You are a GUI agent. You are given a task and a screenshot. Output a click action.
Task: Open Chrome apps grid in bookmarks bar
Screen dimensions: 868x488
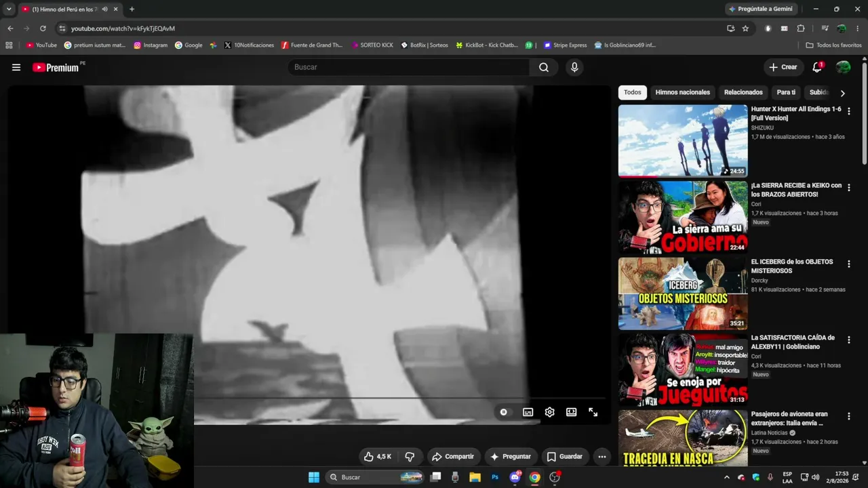click(9, 45)
